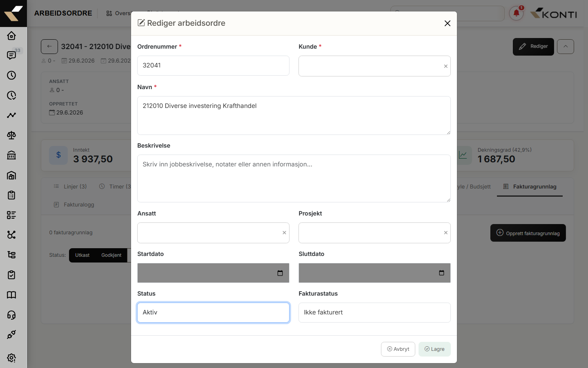Switch to the Fakturalogg tab
Image resolution: width=588 pixels, height=368 pixels.
[x=74, y=204]
